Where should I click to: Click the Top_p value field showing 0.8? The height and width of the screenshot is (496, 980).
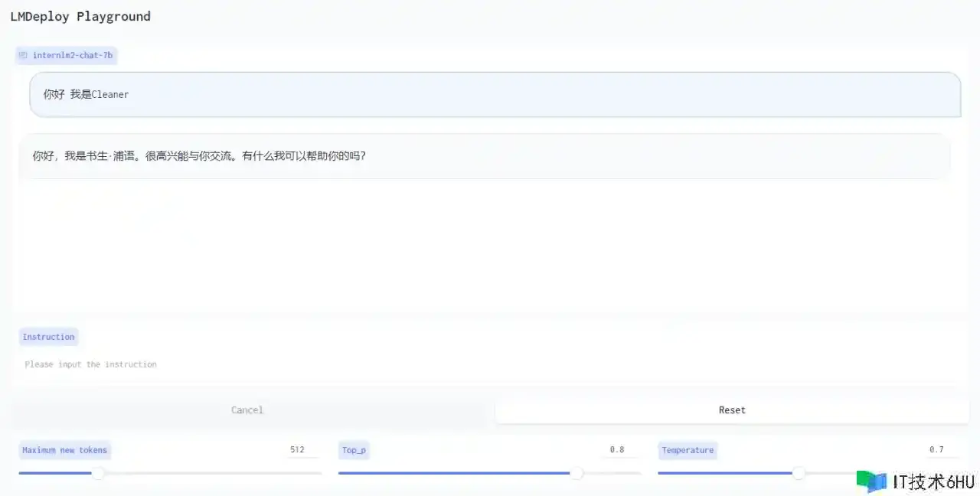click(x=617, y=450)
